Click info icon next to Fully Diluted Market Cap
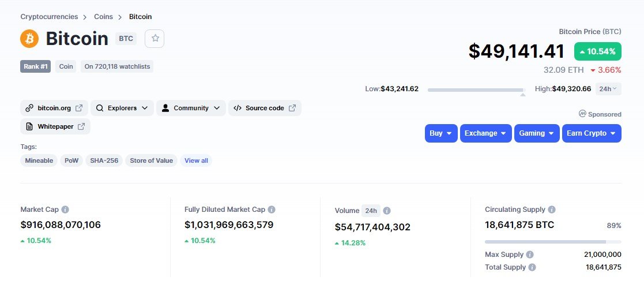This screenshot has width=644, height=284. (x=272, y=210)
